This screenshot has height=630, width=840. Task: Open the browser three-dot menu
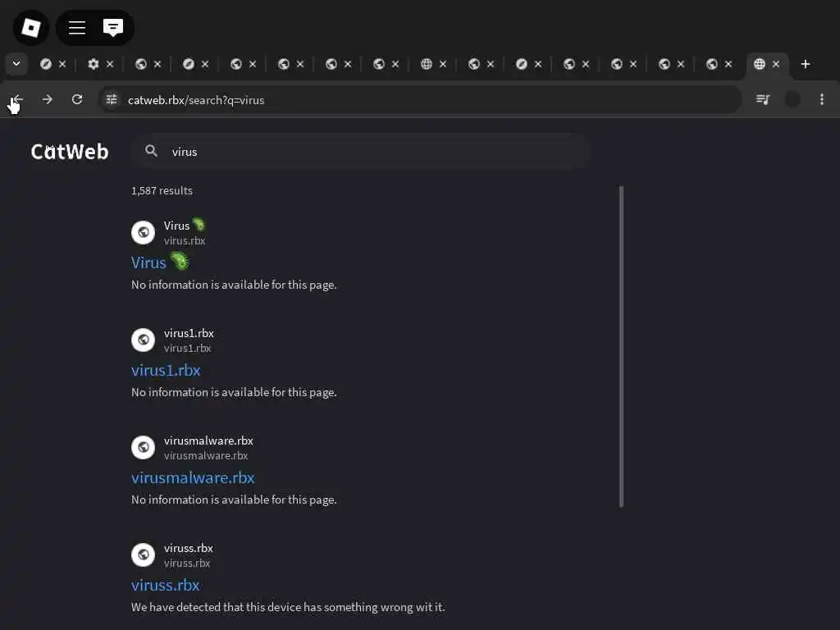[x=822, y=99]
